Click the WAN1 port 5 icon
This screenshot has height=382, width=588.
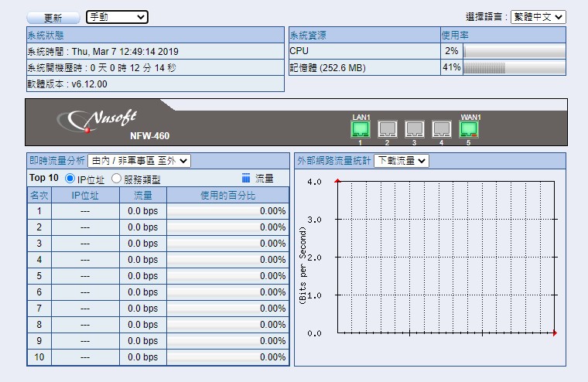click(x=469, y=129)
